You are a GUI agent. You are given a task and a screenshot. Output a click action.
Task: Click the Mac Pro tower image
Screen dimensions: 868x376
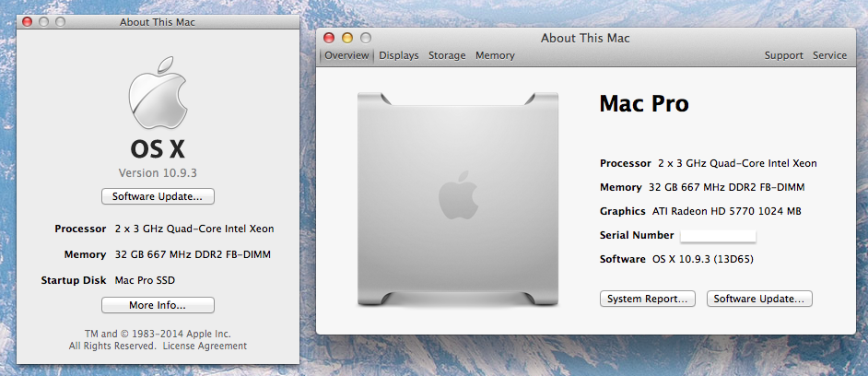[x=458, y=199]
